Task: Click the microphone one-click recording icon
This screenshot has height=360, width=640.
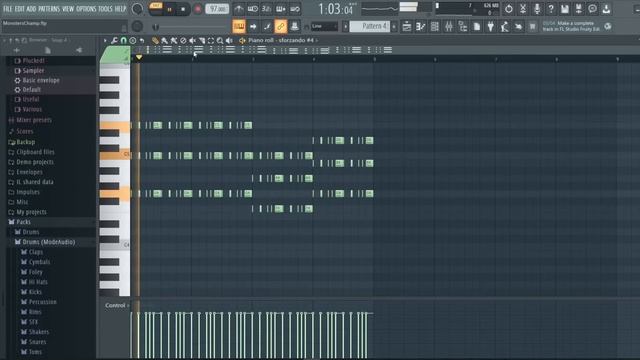Action: tap(537, 9)
